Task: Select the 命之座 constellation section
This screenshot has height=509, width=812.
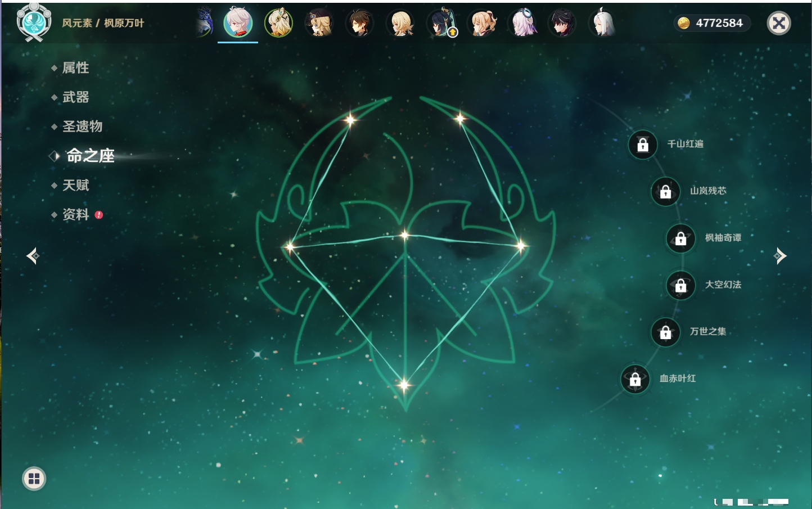Action: (x=90, y=156)
